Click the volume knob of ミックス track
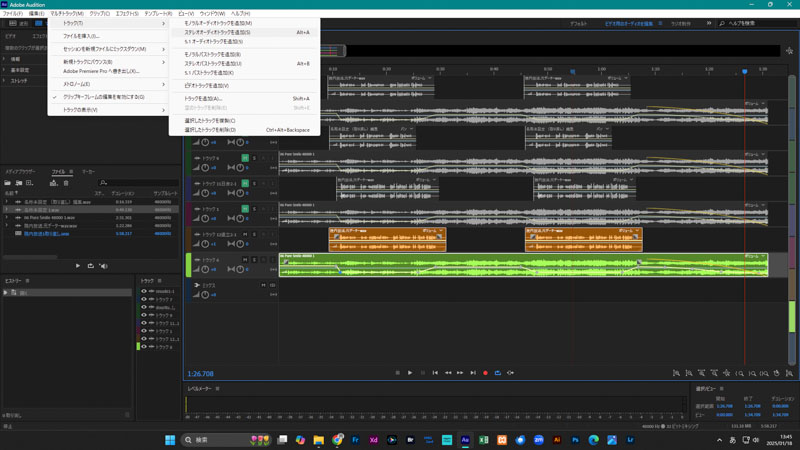800x450 pixels. pos(205,294)
